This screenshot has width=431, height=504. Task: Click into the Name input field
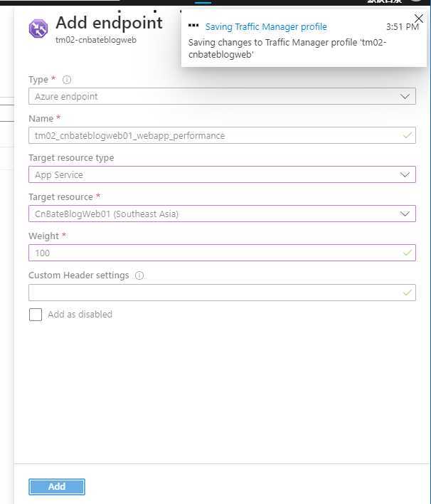(222, 135)
